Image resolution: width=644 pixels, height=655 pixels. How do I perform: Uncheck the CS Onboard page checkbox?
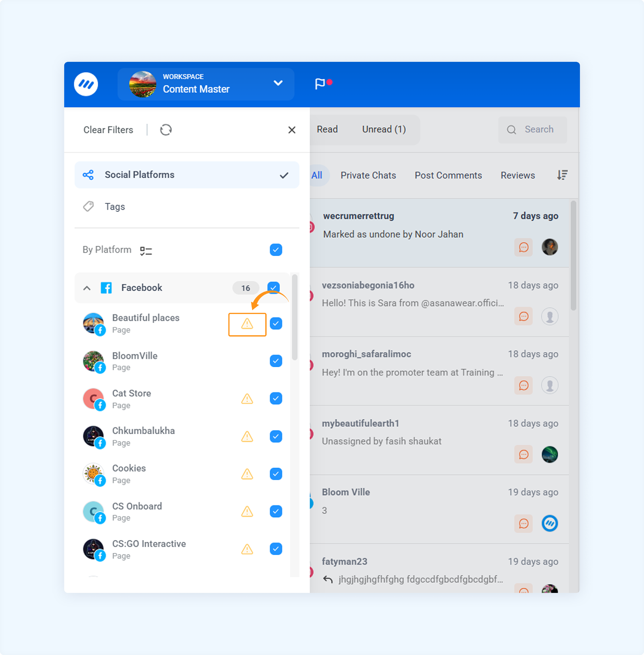click(x=276, y=511)
